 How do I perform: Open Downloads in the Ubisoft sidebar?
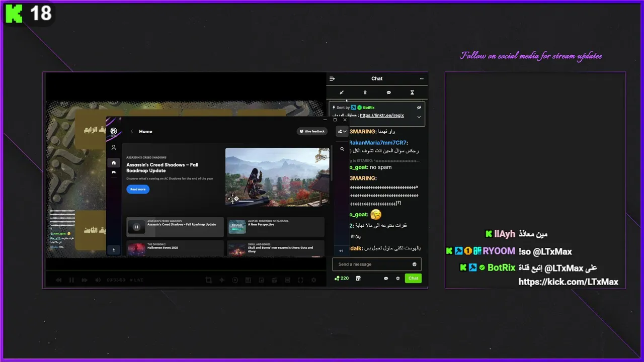click(x=114, y=250)
